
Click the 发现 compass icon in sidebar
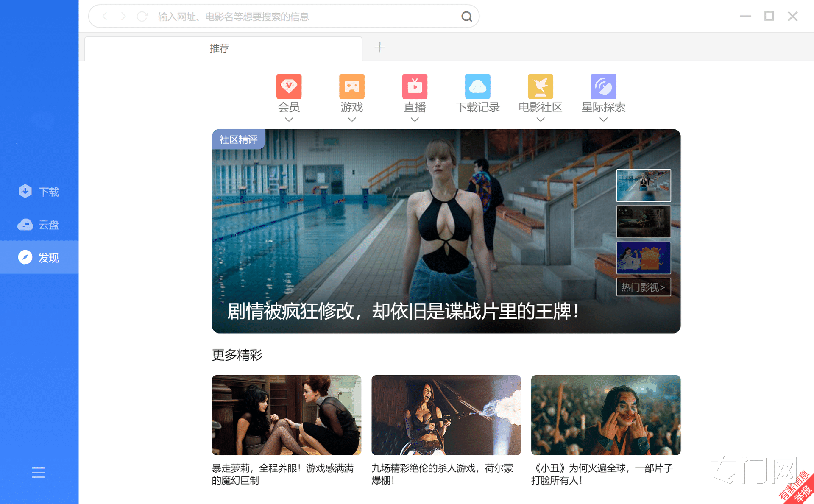tap(25, 257)
